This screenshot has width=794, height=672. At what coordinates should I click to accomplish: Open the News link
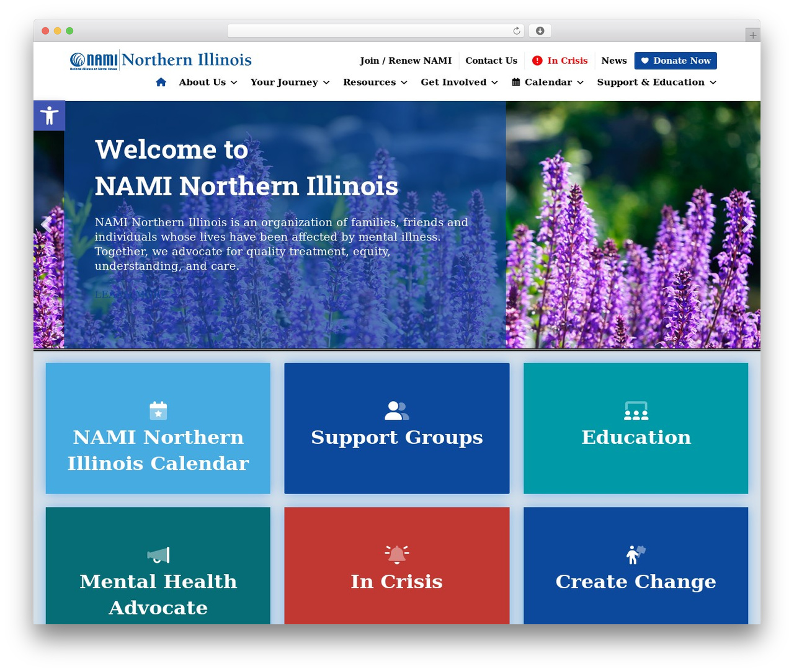[x=614, y=61]
